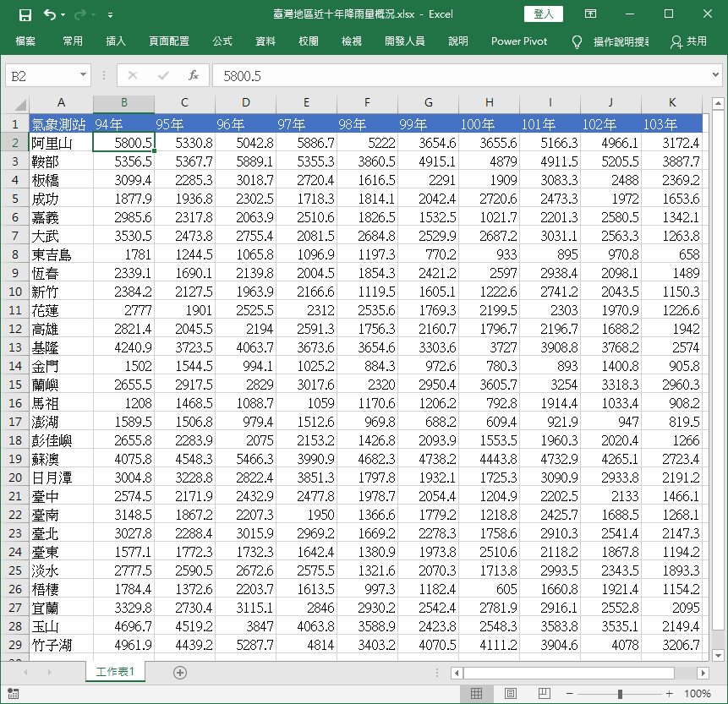This screenshot has width=728, height=704.
Task: Click cell with value 5466.3
Action: tap(245, 459)
